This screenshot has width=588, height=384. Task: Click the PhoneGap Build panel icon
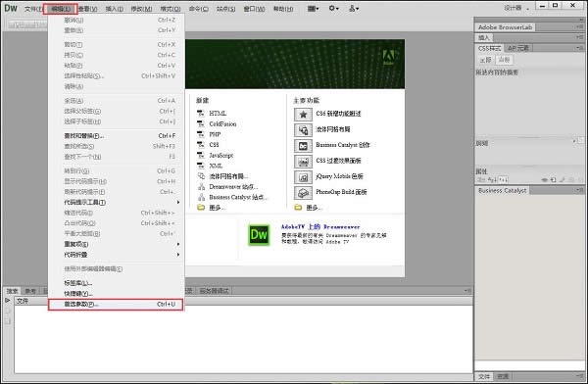303,193
